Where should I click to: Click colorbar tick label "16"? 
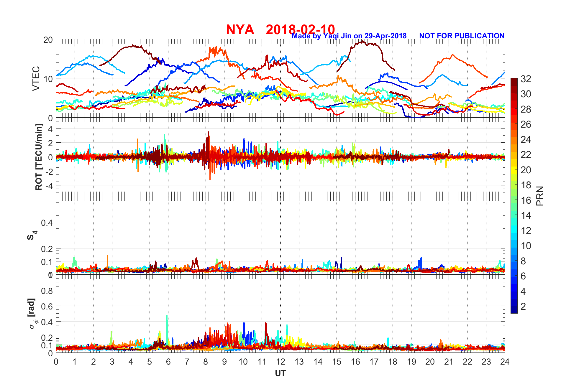[x=526, y=200]
